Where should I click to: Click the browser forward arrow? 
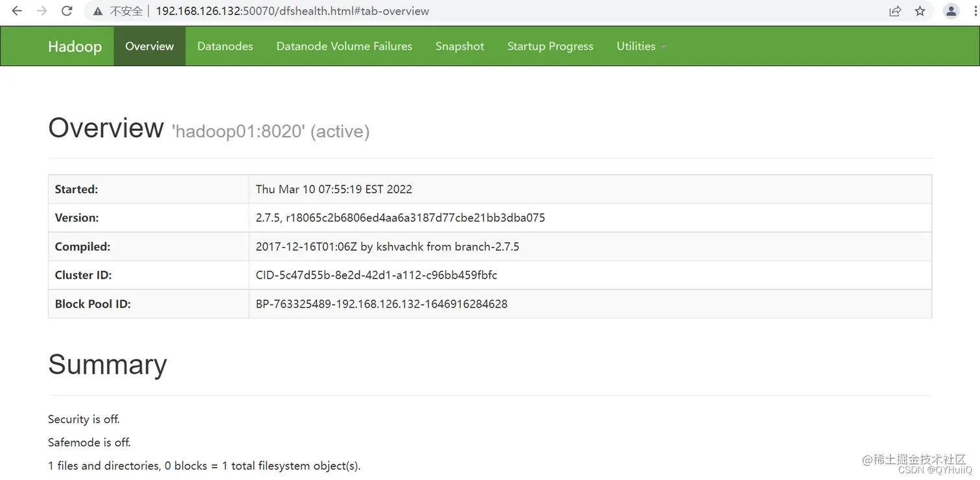click(42, 11)
